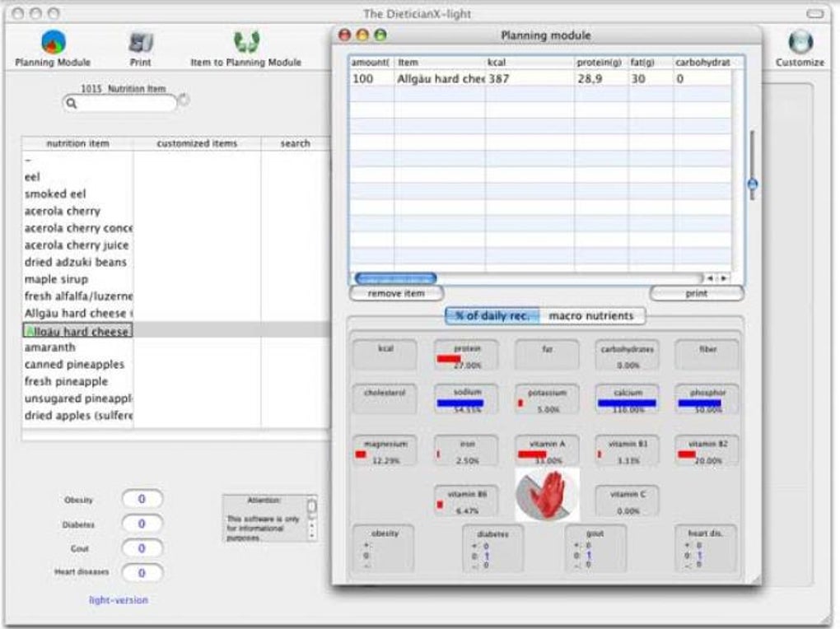Image resolution: width=840 pixels, height=629 pixels.
Task: Click the customized items column header
Action: (x=197, y=143)
